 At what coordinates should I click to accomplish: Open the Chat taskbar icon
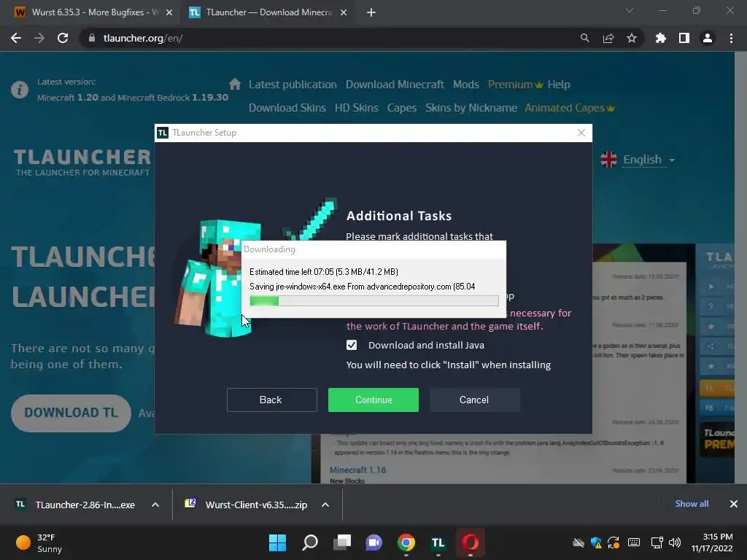(x=374, y=542)
